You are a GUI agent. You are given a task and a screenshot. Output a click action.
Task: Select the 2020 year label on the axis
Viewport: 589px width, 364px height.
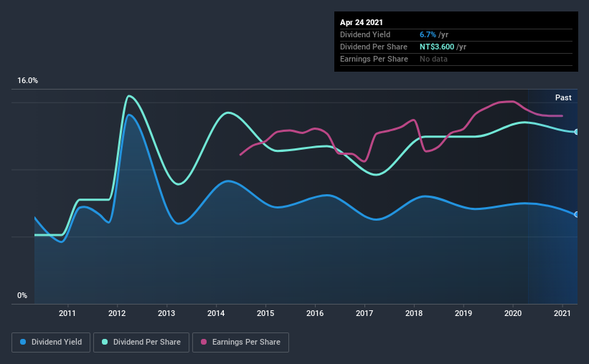point(513,313)
